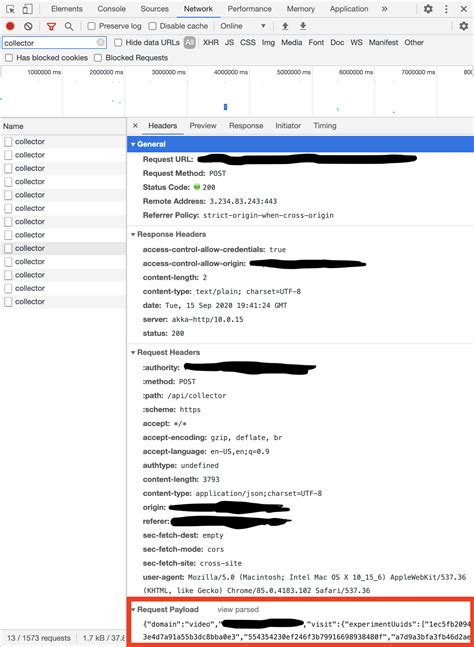The image size is (474, 647).
Task: Open network search magnifier icon
Action: [69, 26]
